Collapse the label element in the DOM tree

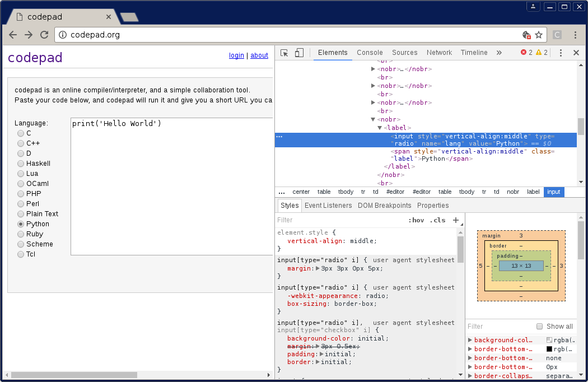point(380,128)
